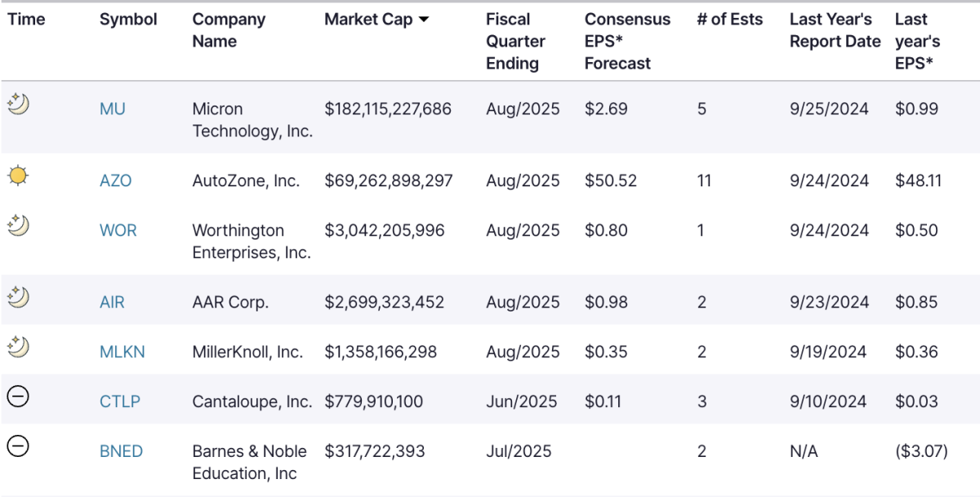Open the WOR symbol link
The height and width of the screenshot is (497, 980).
(x=118, y=231)
